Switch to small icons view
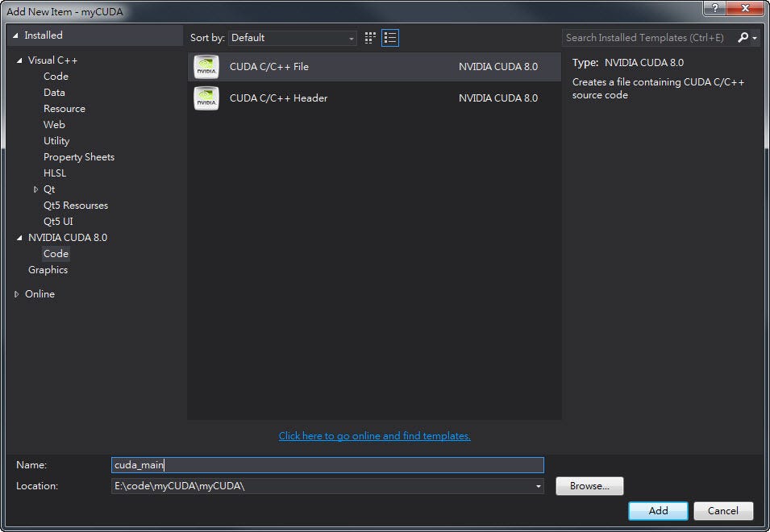770x532 pixels. [x=369, y=38]
